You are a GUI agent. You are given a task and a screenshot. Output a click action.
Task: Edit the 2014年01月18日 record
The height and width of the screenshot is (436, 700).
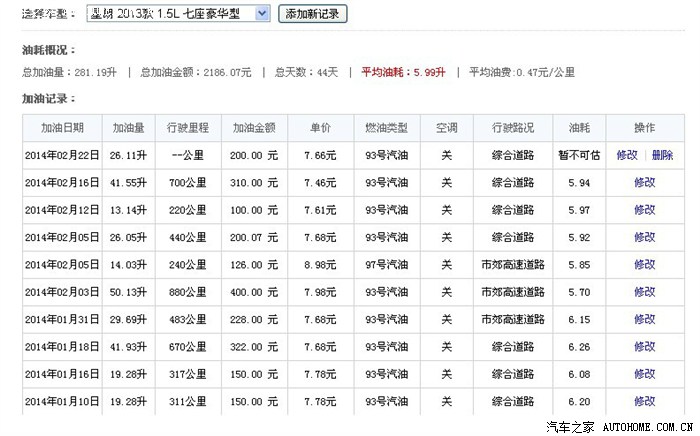644,347
